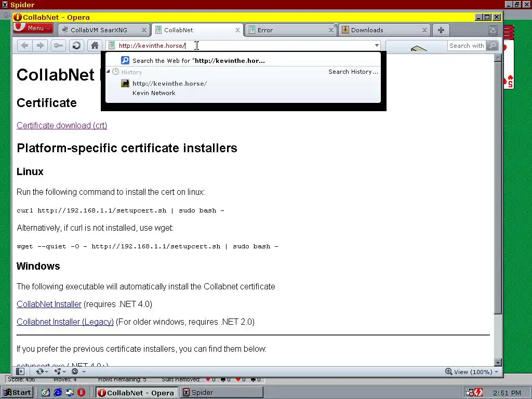Launch Internet Explorer from quick launch
This screenshot has width=532, height=399.
click(x=58, y=393)
